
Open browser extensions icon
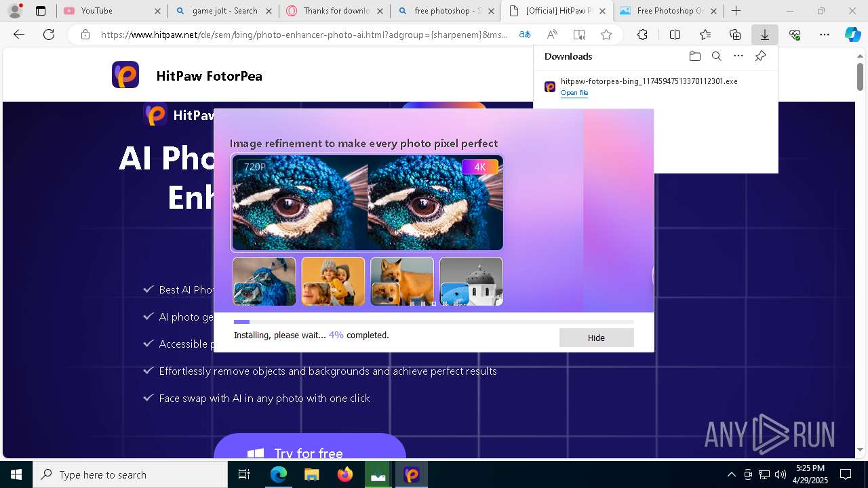[x=642, y=35]
